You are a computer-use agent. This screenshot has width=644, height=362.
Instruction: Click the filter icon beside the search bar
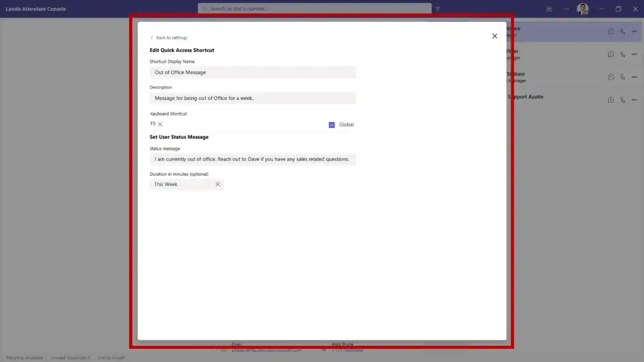pos(438,9)
